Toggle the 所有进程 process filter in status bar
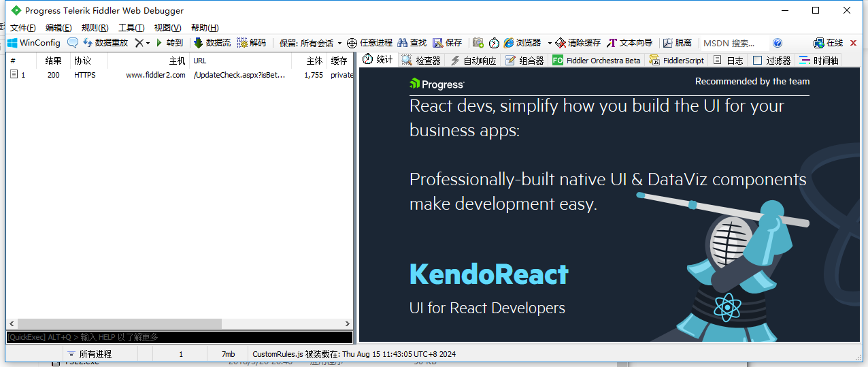Image resolution: width=868 pixels, height=367 pixels. pyautogui.click(x=89, y=354)
